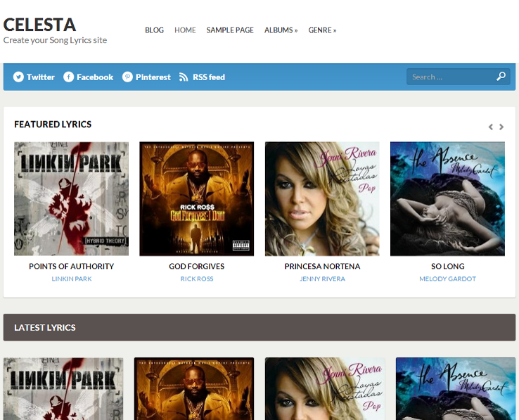Click the Facebook circle icon
Viewport: 519px width, 420px height.
69,77
